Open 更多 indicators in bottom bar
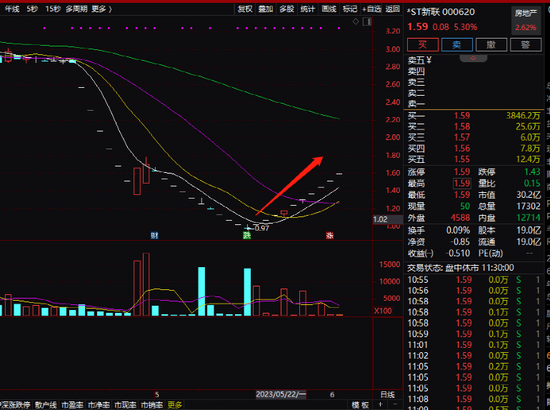This screenshot has height=410, width=550. tap(174, 405)
